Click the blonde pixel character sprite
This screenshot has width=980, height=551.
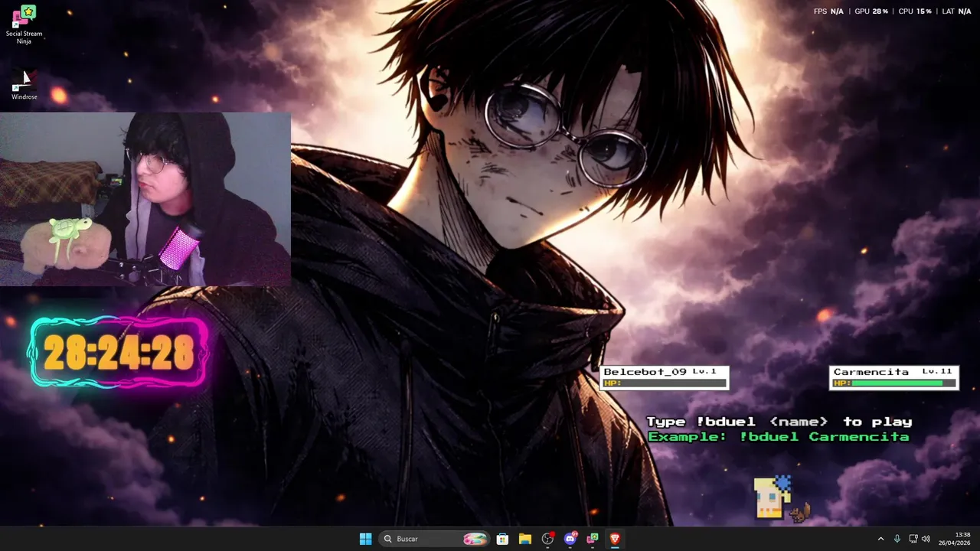(772, 498)
